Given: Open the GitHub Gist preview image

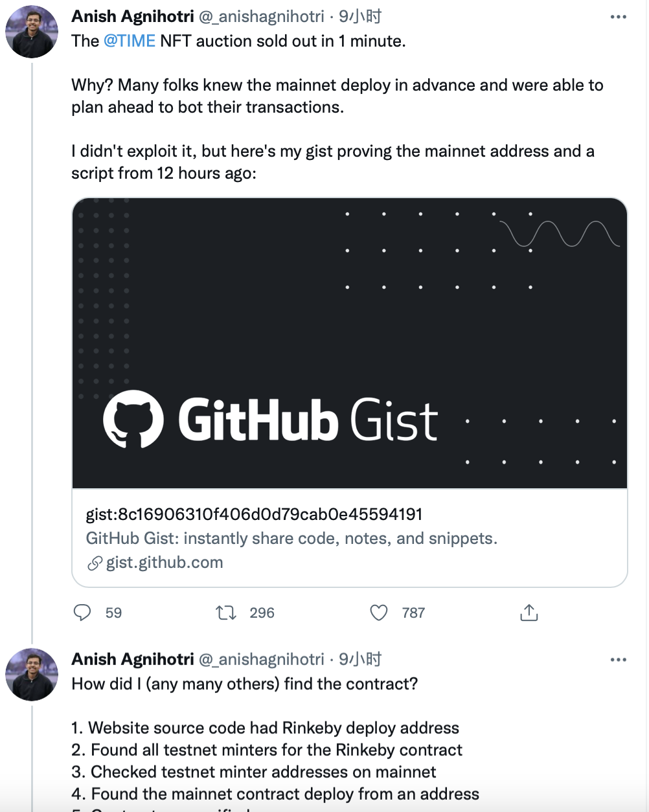Looking at the screenshot, I should click(x=350, y=343).
